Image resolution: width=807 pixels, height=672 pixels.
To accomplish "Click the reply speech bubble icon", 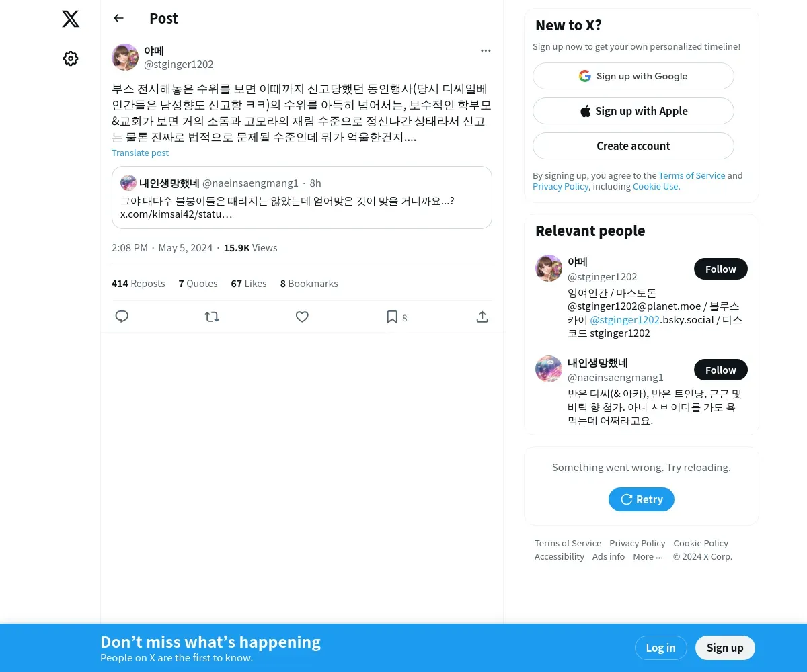I will point(122,317).
